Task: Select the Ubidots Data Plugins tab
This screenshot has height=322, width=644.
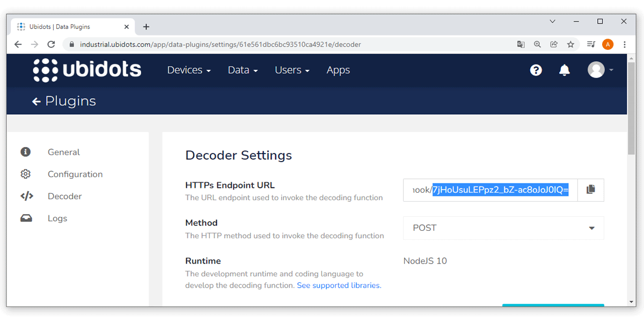Action: (73, 27)
